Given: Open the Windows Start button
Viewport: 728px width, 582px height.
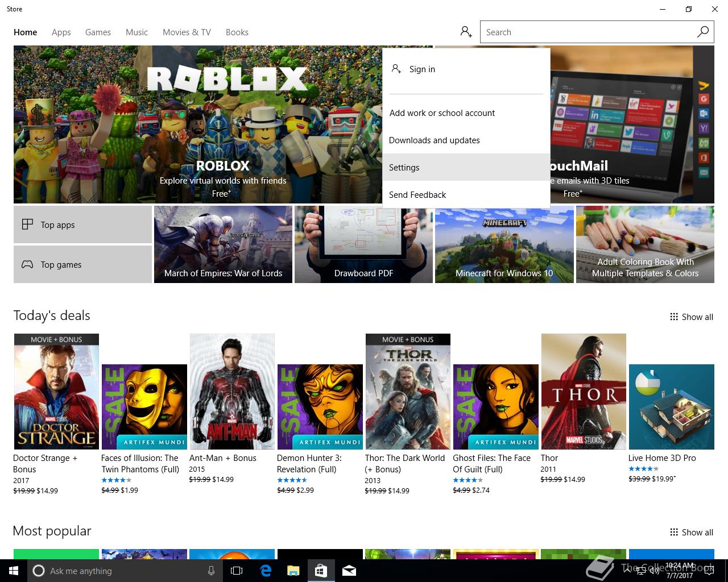Looking at the screenshot, I should 14,571.
